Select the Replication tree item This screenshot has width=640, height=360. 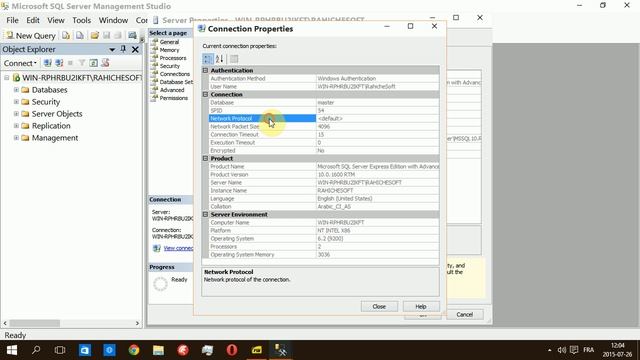pyautogui.click(x=51, y=126)
